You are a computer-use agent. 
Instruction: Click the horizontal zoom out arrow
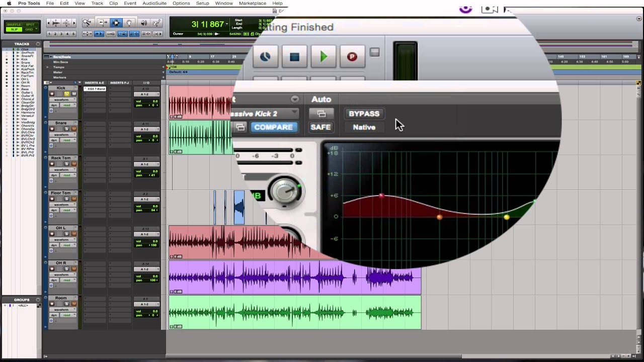49,23
